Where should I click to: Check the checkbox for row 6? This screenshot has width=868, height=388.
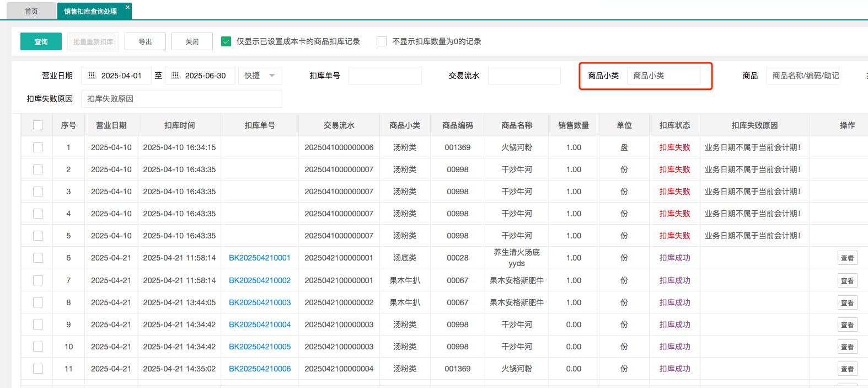pyautogui.click(x=38, y=258)
